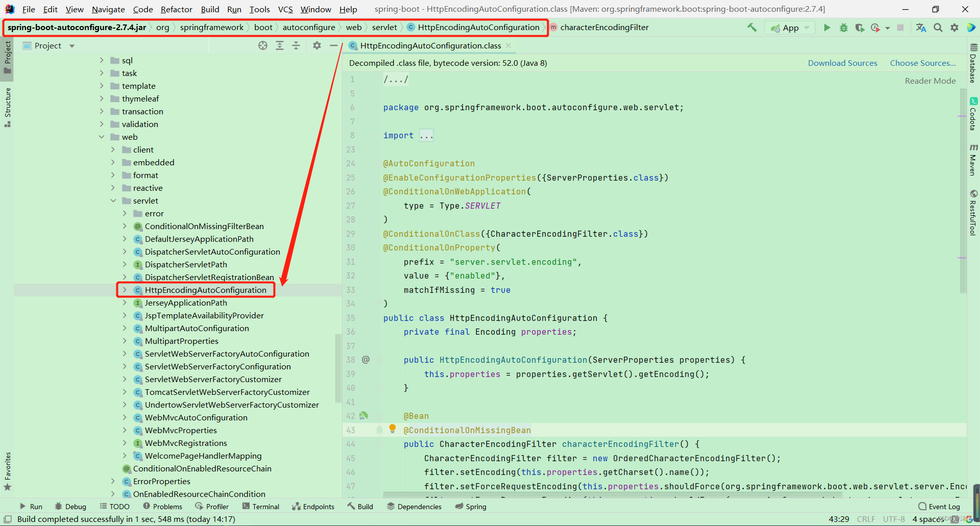Select opened file with the crosshair icon
980x526 pixels.
[x=262, y=45]
